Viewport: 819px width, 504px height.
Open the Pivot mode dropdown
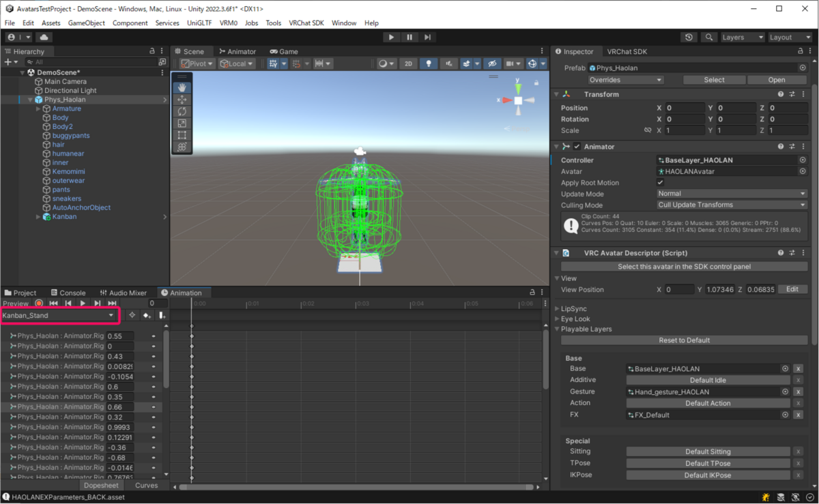(x=197, y=63)
